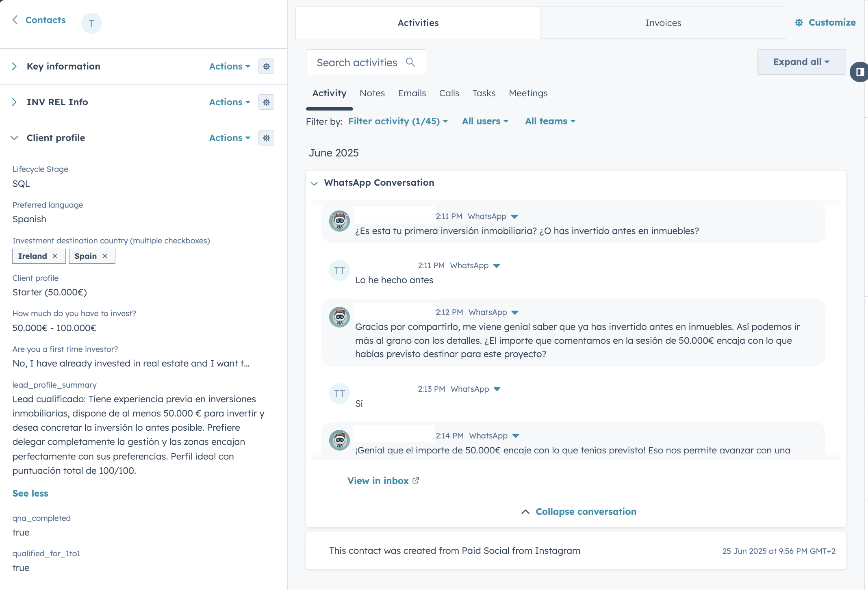Image resolution: width=868 pixels, height=590 pixels.
Task: Collapse the Client profile section
Action: point(14,138)
